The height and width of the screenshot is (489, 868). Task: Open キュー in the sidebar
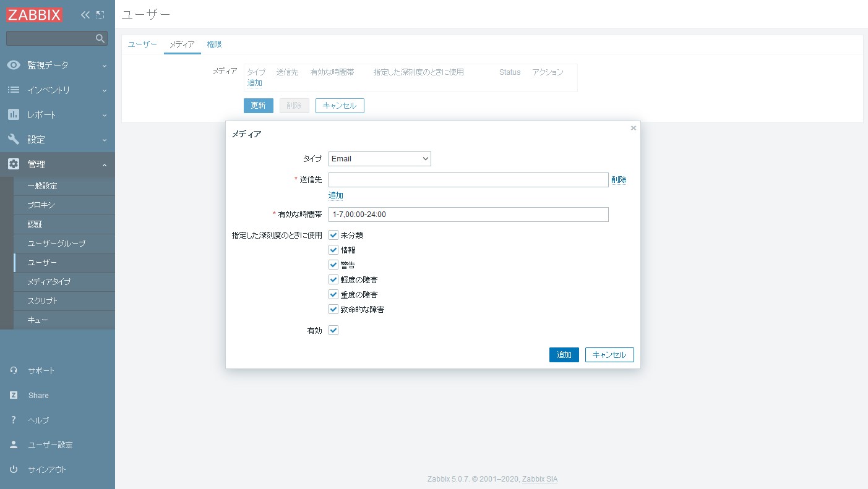click(64, 320)
